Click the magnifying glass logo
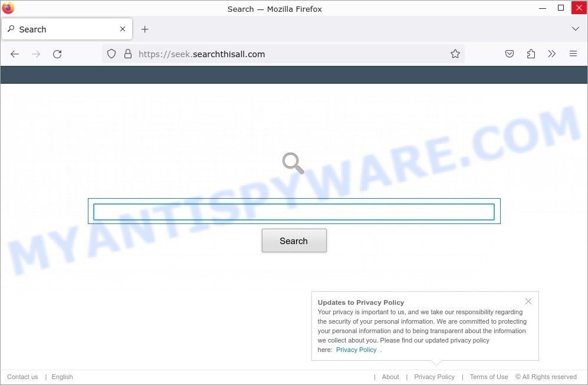Image resolution: width=588 pixels, height=385 pixels. [293, 163]
